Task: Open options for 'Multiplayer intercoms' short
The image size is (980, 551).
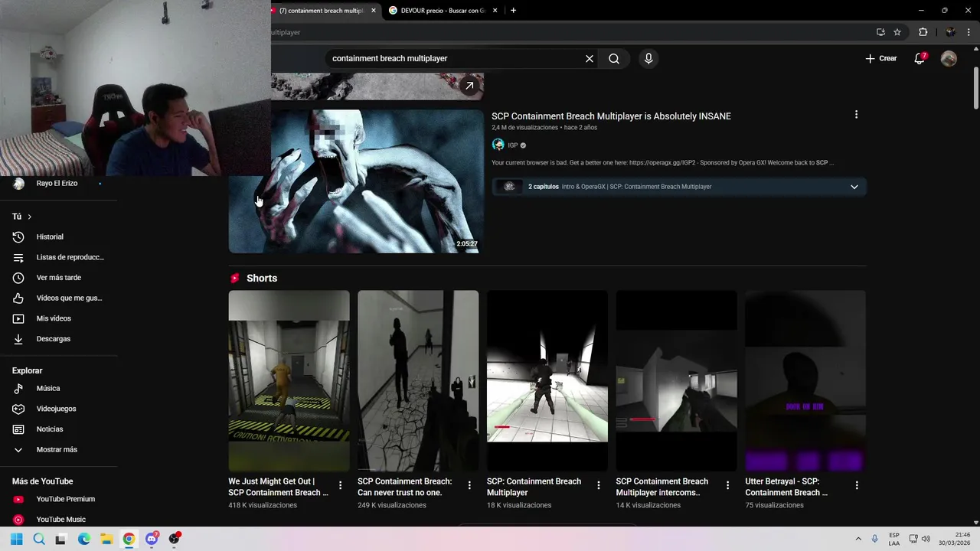Action: click(727, 485)
